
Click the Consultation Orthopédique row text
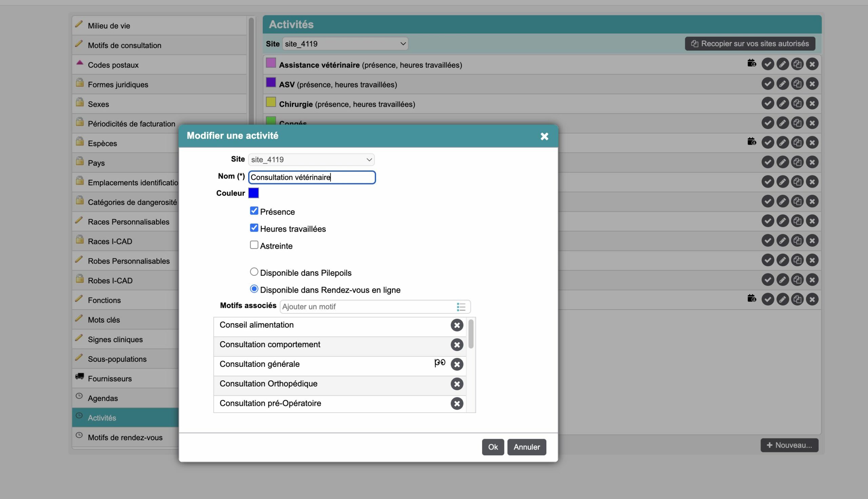tap(268, 384)
